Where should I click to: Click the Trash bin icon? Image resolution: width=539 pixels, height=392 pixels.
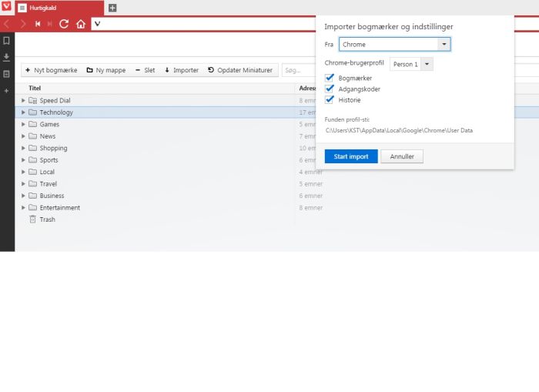pyautogui.click(x=32, y=219)
